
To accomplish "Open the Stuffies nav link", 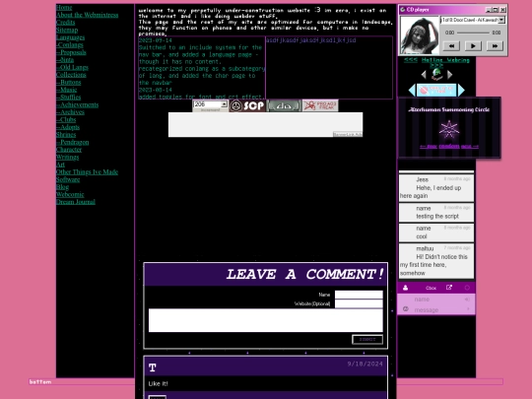I will [69, 97].
